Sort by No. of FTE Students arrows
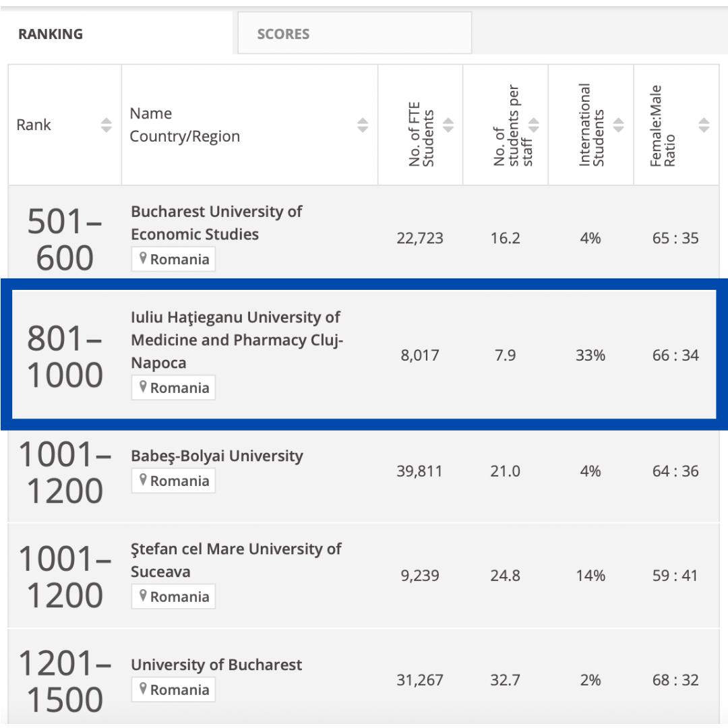728x728 pixels. point(448,125)
